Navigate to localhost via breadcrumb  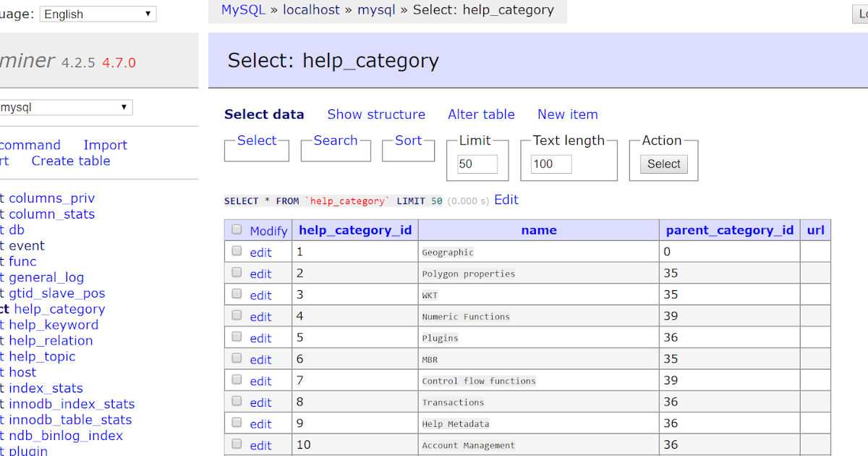tap(311, 10)
